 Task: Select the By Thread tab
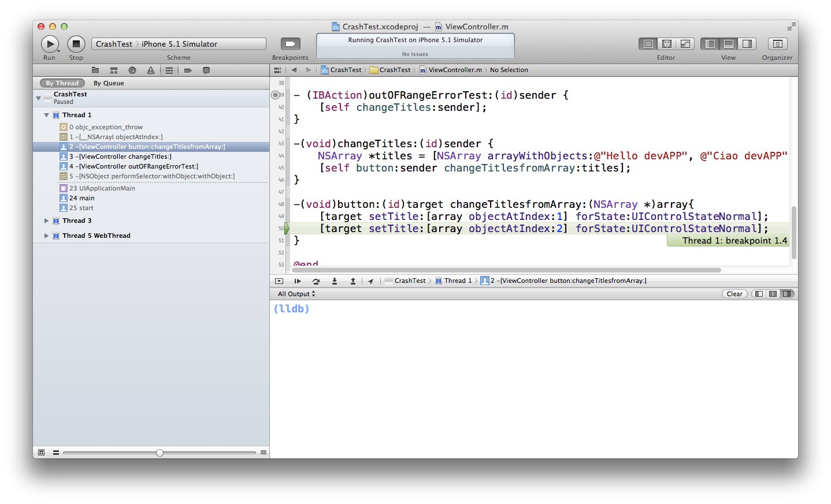click(x=62, y=83)
